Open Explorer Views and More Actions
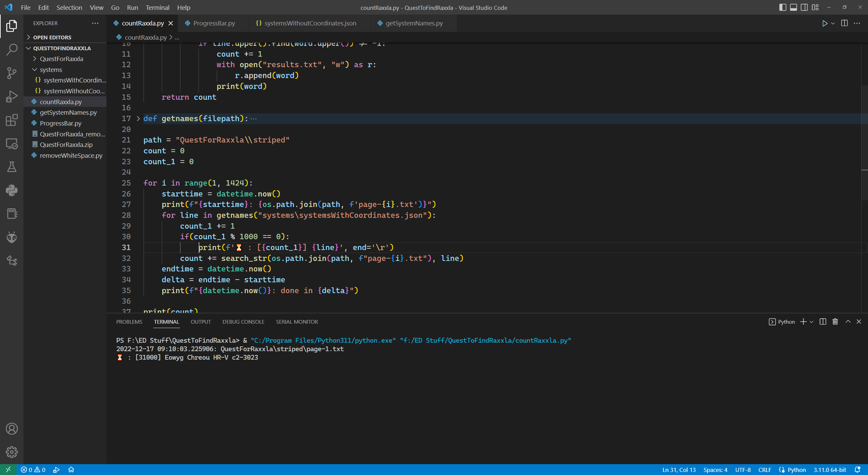 pyautogui.click(x=95, y=23)
